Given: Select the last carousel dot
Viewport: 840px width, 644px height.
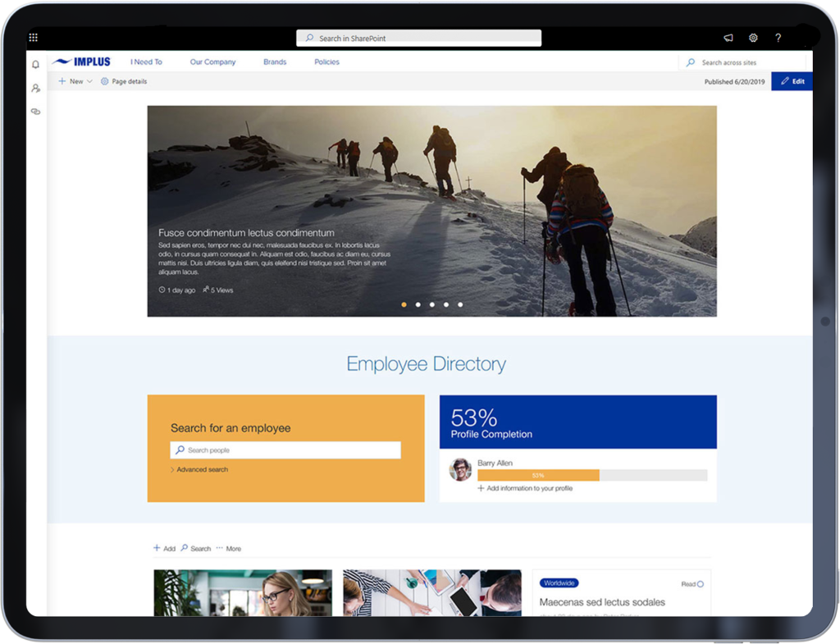Looking at the screenshot, I should [460, 304].
